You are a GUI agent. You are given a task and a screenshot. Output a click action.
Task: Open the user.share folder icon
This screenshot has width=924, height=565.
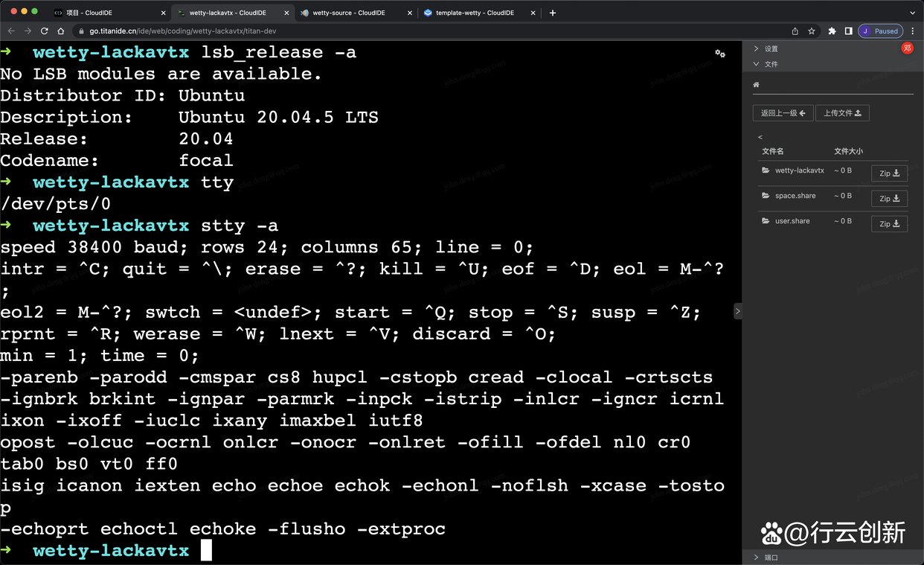tap(765, 220)
